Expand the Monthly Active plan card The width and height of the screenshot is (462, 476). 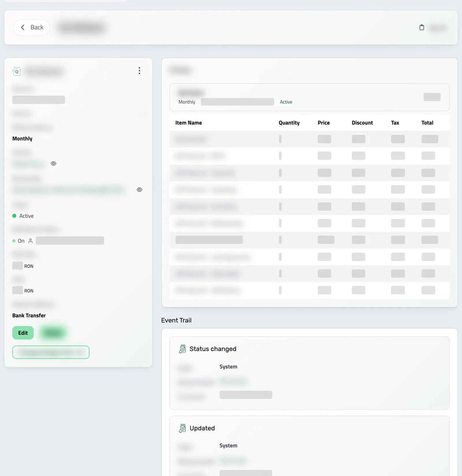click(310, 97)
